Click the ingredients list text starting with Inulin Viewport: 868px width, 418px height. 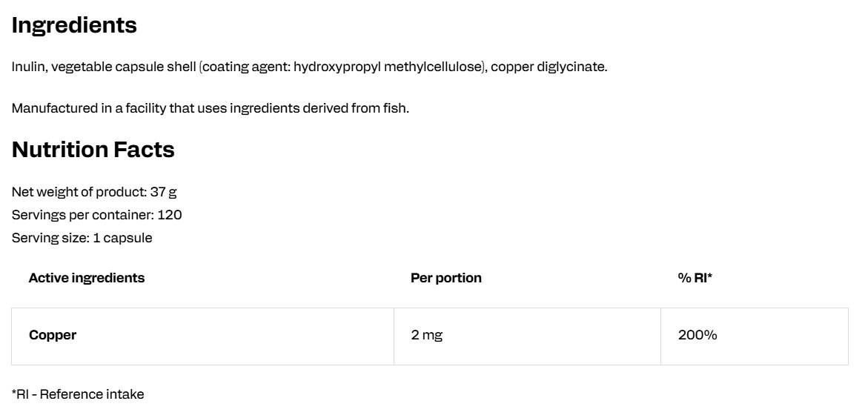[x=309, y=67]
